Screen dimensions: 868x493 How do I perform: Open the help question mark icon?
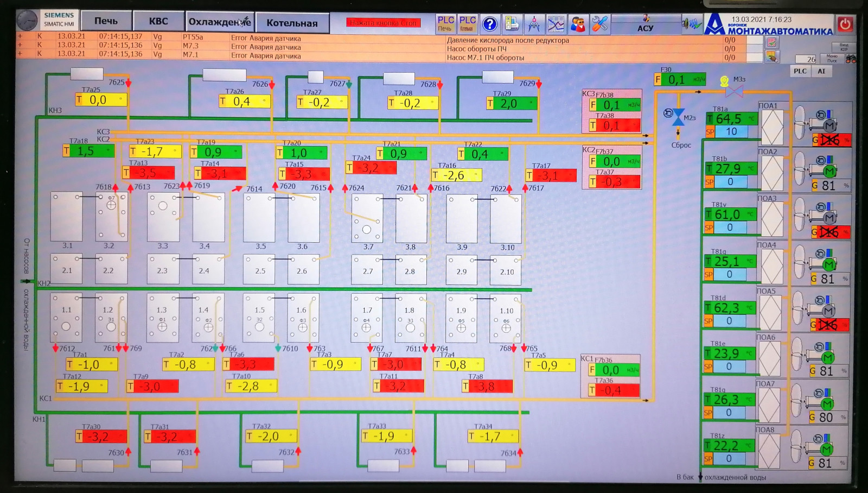pos(489,24)
